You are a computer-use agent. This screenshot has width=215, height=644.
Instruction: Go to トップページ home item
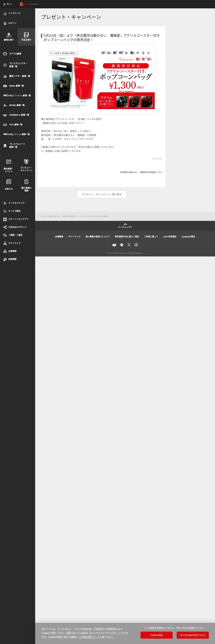pyautogui.click(x=18, y=13)
